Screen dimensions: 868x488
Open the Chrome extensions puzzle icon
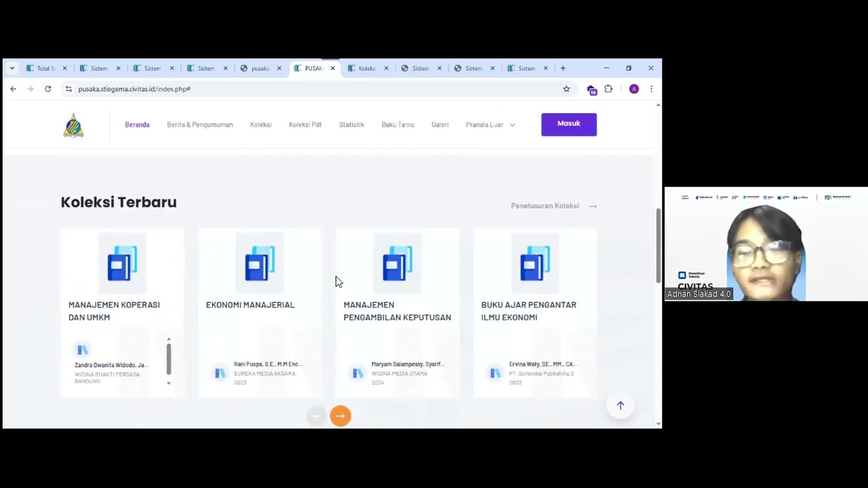pyautogui.click(x=608, y=89)
